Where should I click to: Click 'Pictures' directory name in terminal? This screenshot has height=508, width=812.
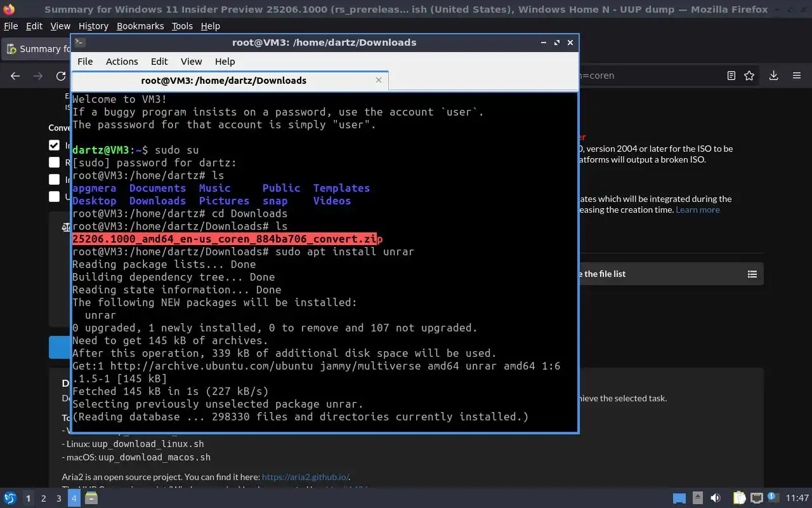(224, 201)
